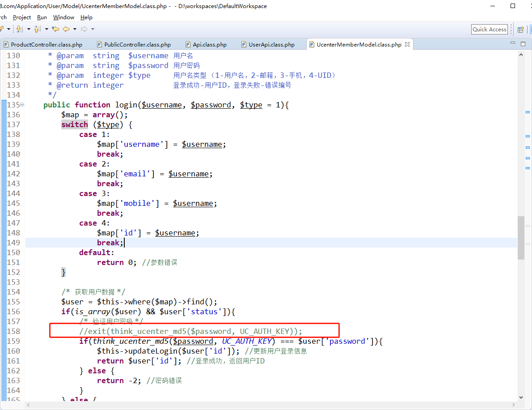The image size is (532, 410).
Task: Maximize the editor area panel
Action: pyautogui.click(x=523, y=43)
